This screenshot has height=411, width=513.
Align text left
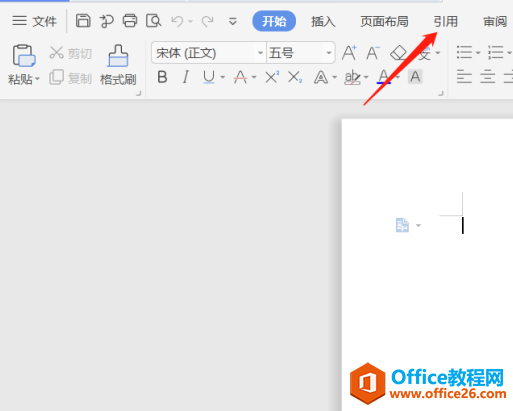(x=464, y=77)
